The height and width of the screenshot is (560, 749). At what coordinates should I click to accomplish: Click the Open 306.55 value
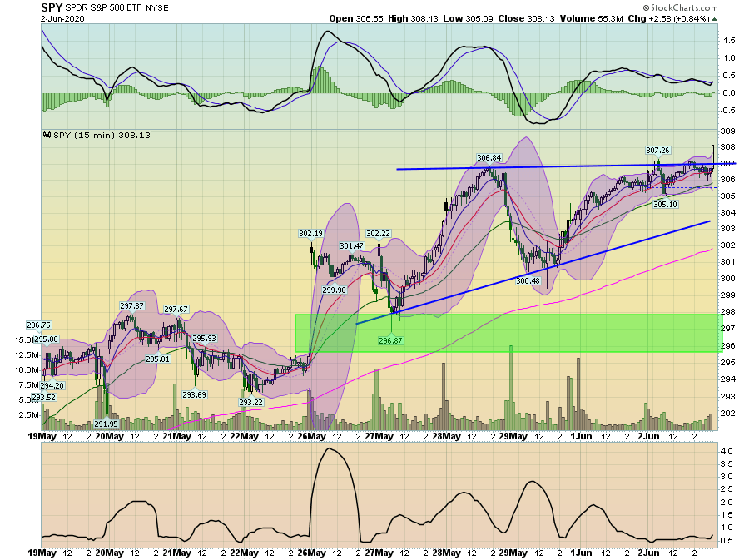(x=356, y=18)
